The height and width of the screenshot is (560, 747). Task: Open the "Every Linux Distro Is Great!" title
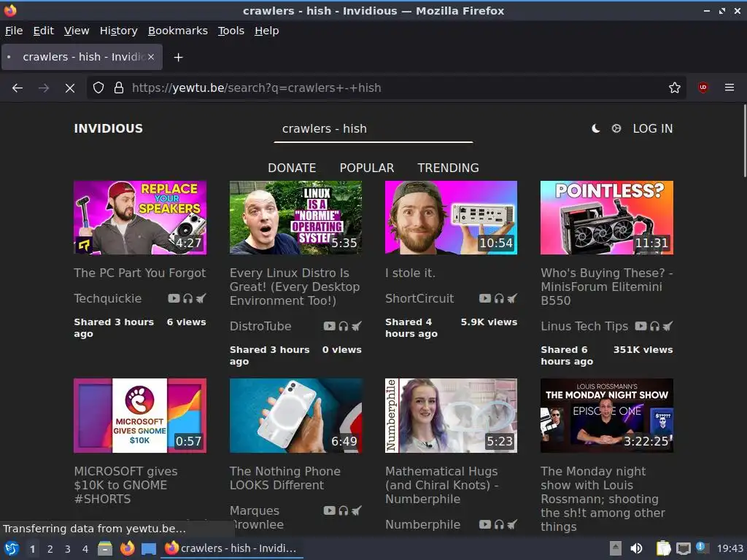click(295, 287)
